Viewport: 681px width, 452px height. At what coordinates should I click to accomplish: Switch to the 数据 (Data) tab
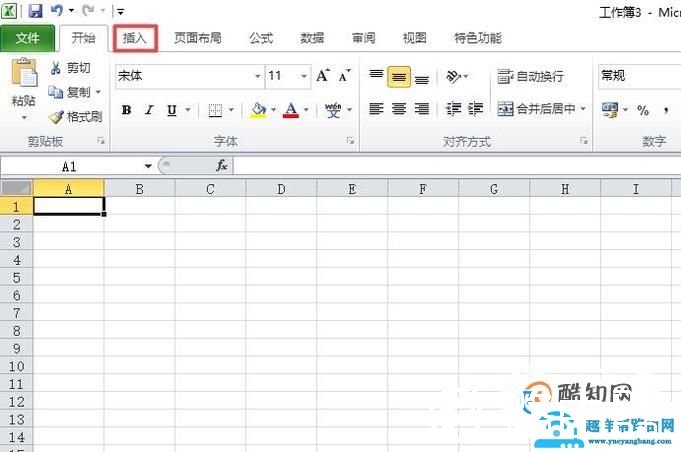(312, 38)
